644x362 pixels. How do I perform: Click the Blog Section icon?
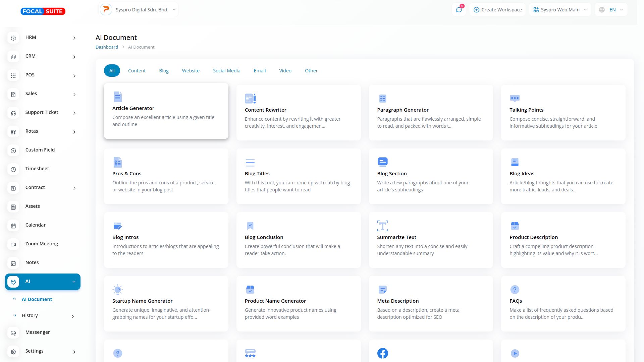coord(382,162)
